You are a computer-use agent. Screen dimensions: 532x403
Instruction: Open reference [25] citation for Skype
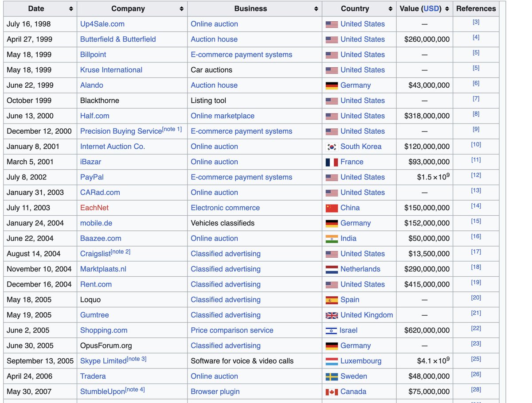[476, 359]
